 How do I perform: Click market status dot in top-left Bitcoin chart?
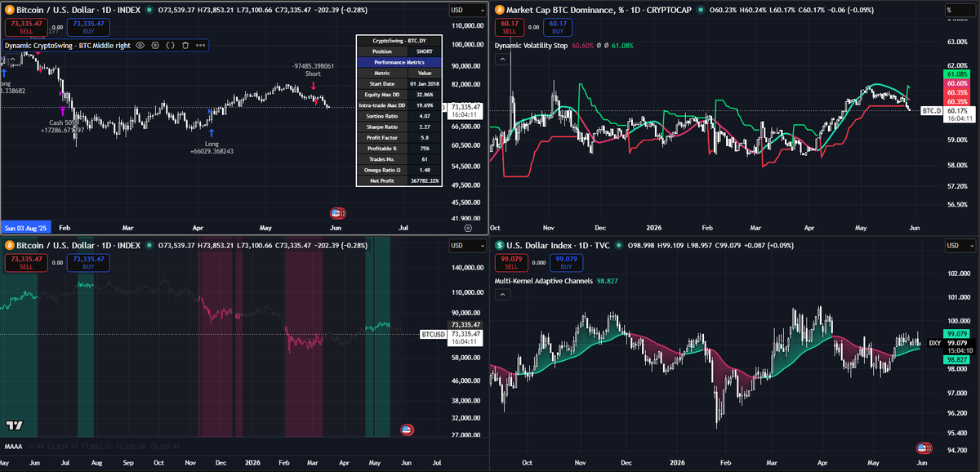[150, 10]
